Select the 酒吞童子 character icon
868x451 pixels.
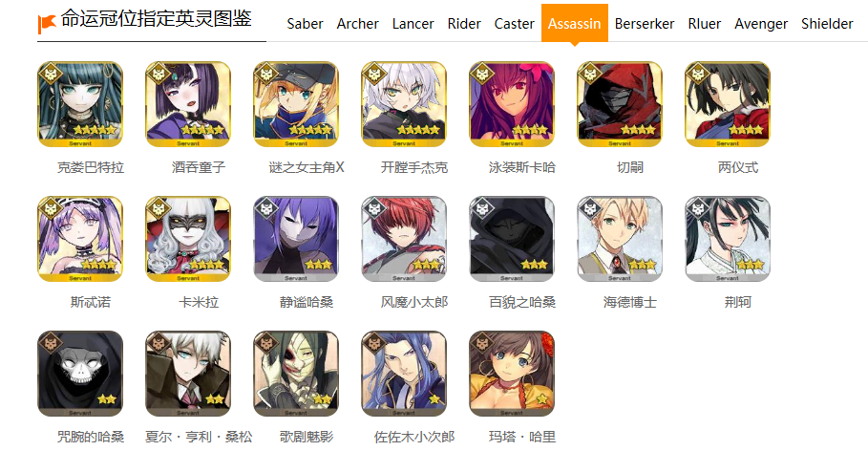[188, 104]
